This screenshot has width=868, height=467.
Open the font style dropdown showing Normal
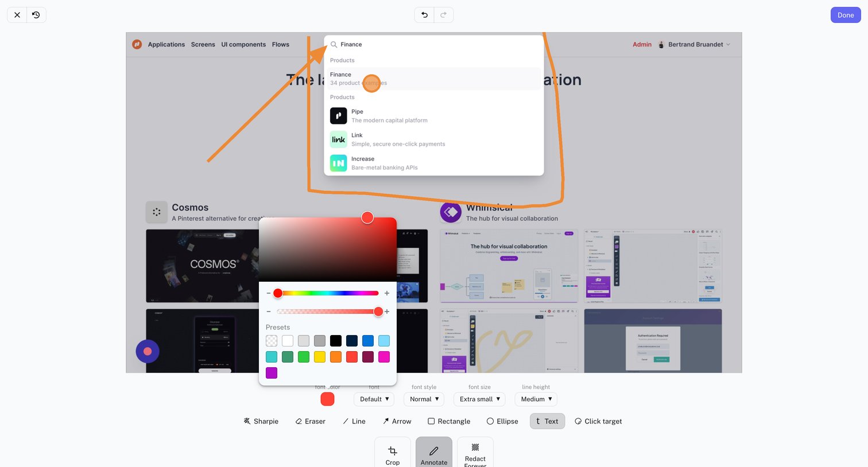(424, 399)
